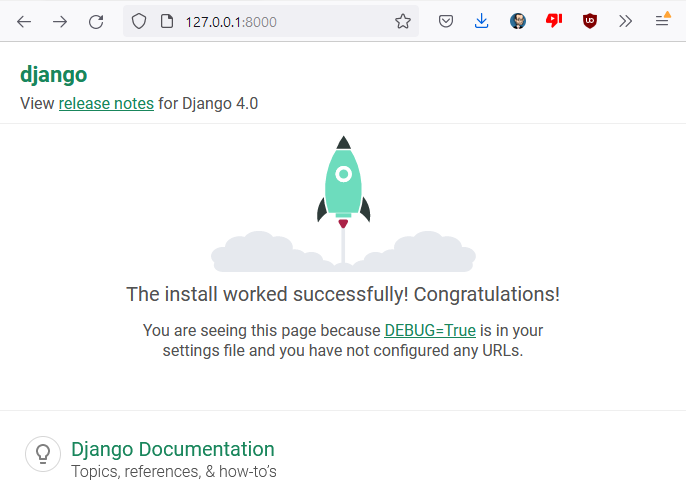
Task: Click the rocket launch illustration
Action: pos(343,204)
